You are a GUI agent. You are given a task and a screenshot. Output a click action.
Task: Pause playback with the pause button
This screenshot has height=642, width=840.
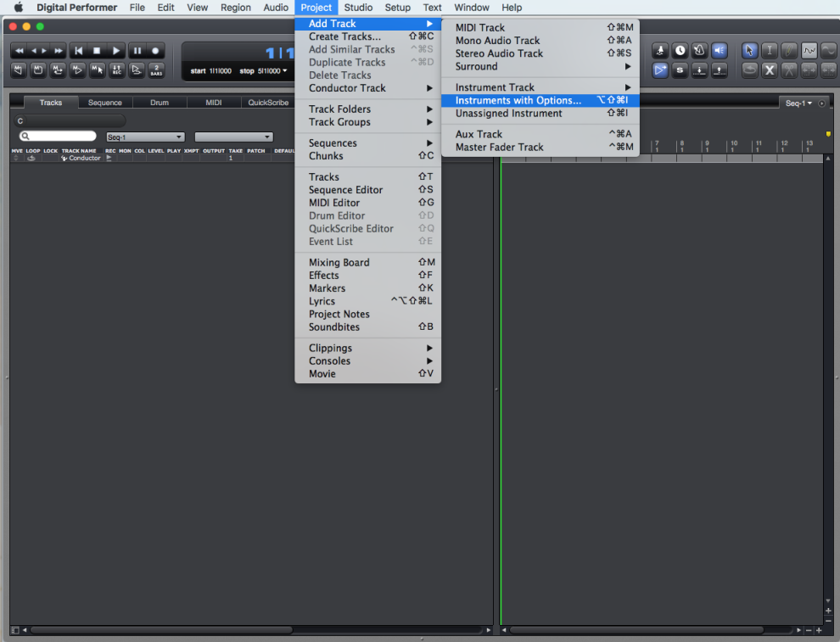(x=137, y=51)
